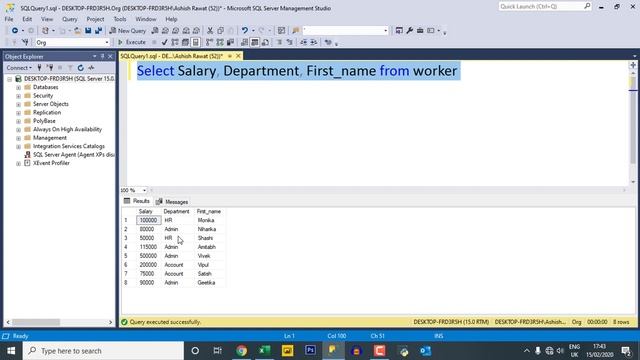640x360 pixels.
Task: Click in the Quick Launch search field
Action: click(541, 6)
